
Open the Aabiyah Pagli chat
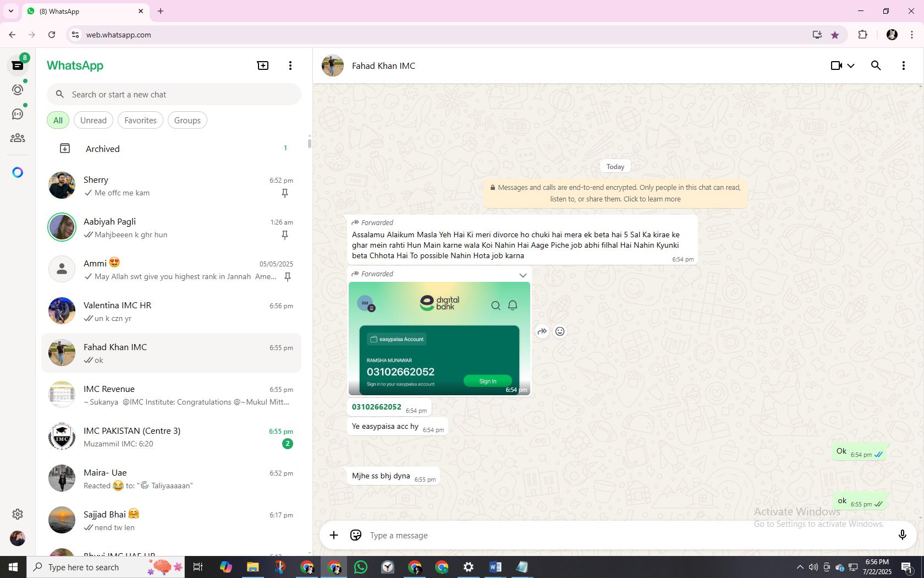[172, 228]
